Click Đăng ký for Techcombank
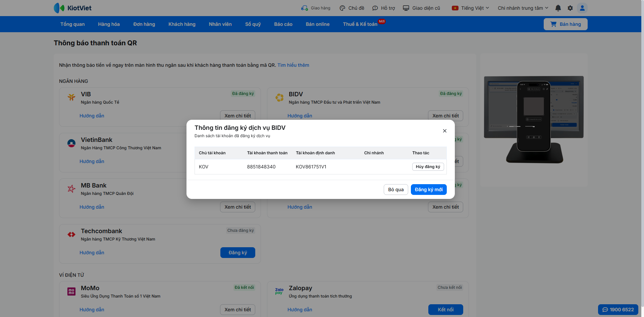This screenshot has width=644, height=317. [238, 253]
